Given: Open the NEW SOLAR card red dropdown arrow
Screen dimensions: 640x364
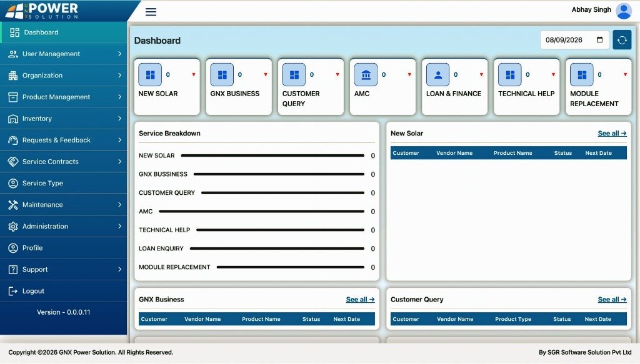Looking at the screenshot, I should point(194,74).
